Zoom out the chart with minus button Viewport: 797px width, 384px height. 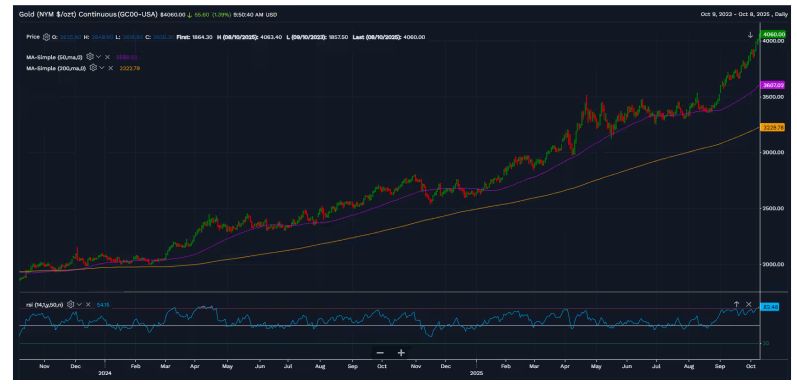click(380, 352)
